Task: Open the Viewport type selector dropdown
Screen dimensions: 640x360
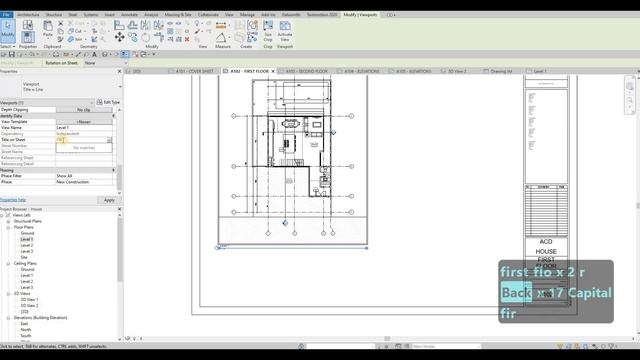Action: (120, 87)
